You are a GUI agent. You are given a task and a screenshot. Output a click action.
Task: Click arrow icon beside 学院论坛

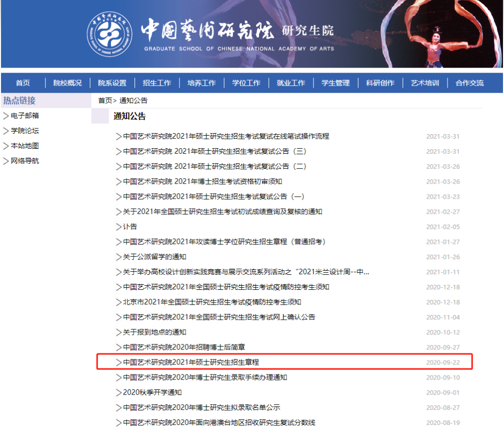(x=6, y=131)
